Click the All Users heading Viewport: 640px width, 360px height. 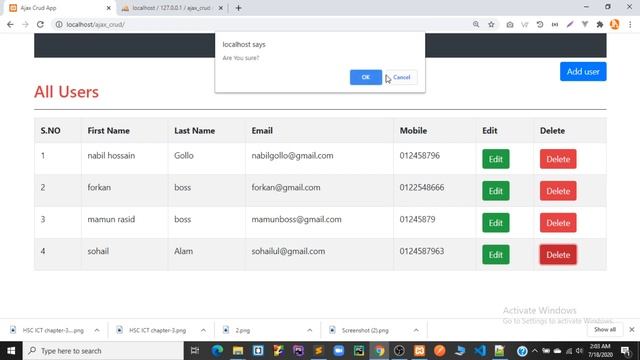[67, 92]
